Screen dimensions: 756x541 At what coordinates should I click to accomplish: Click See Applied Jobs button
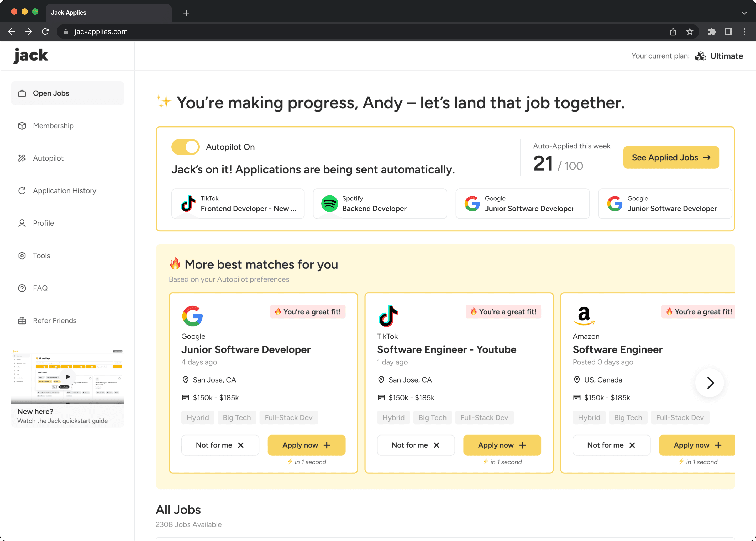[671, 157]
